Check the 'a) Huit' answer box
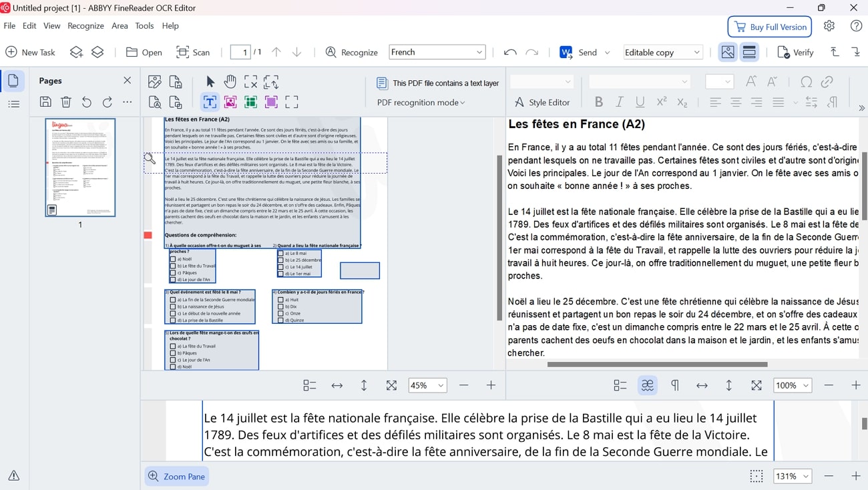The image size is (868, 490). [x=280, y=300]
